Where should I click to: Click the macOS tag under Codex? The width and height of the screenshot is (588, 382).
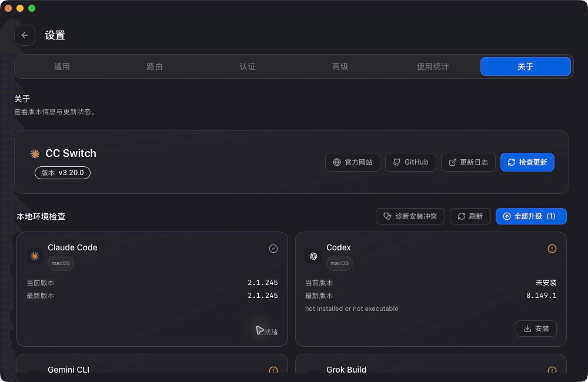tap(339, 263)
